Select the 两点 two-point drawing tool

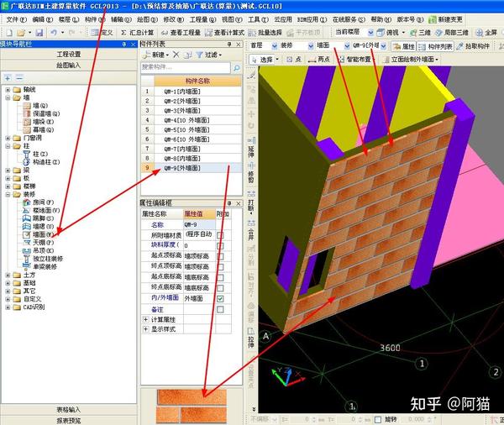tap(319, 60)
